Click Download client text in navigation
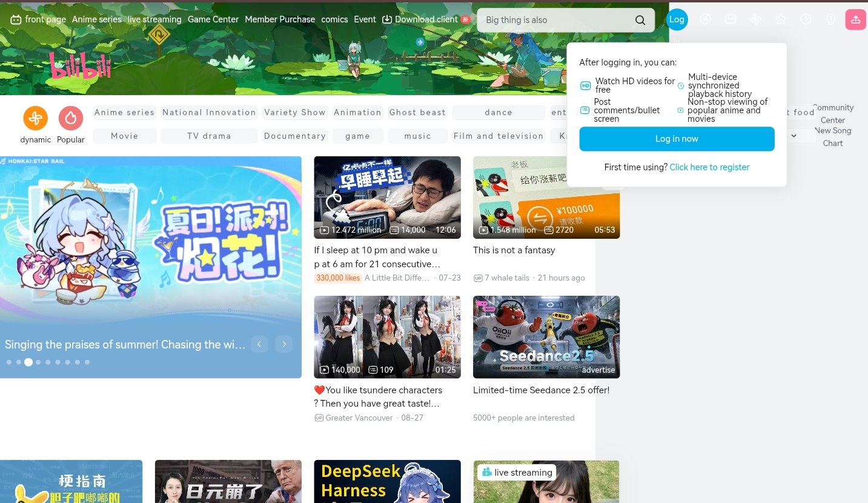This screenshot has height=503, width=868. (x=426, y=19)
